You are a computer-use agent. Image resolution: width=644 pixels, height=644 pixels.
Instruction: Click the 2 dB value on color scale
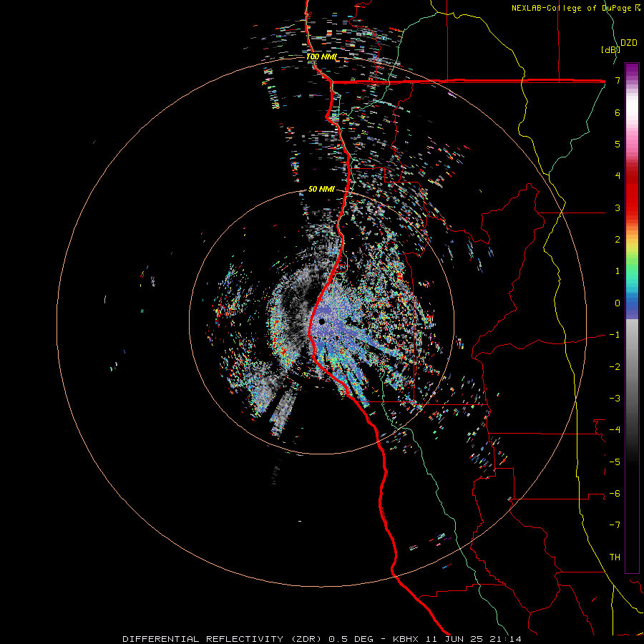click(618, 240)
